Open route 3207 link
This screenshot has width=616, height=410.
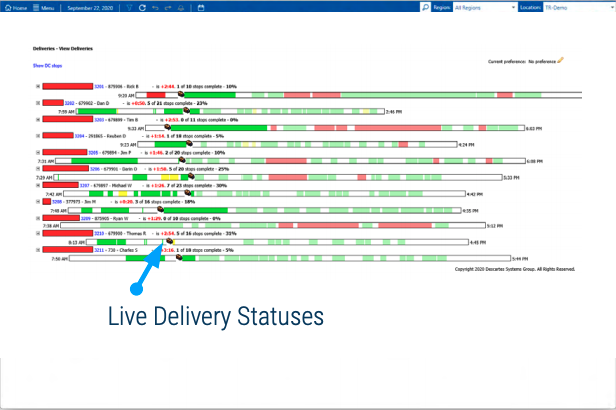(x=84, y=185)
